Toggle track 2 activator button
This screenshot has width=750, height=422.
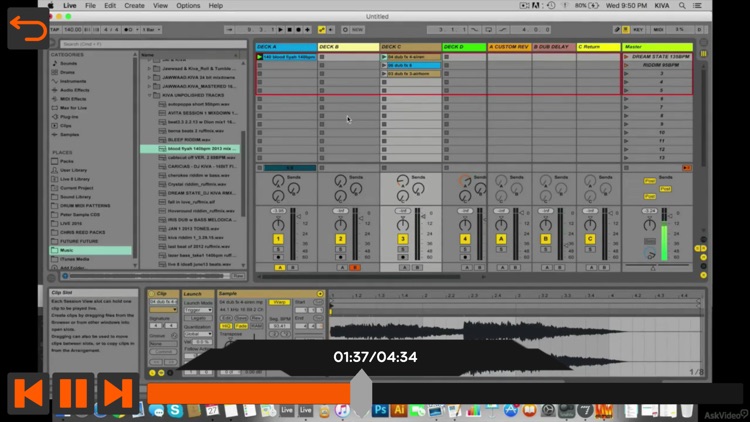click(x=340, y=239)
